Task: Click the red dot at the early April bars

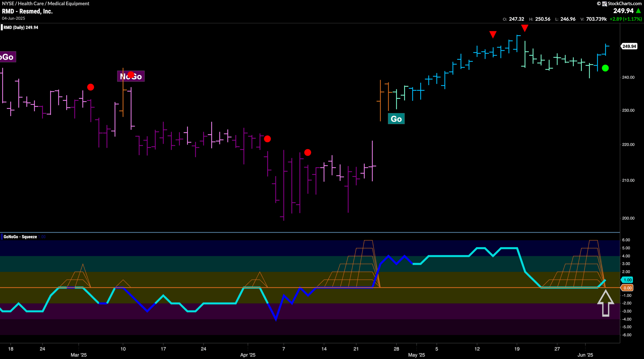Action: click(267, 139)
